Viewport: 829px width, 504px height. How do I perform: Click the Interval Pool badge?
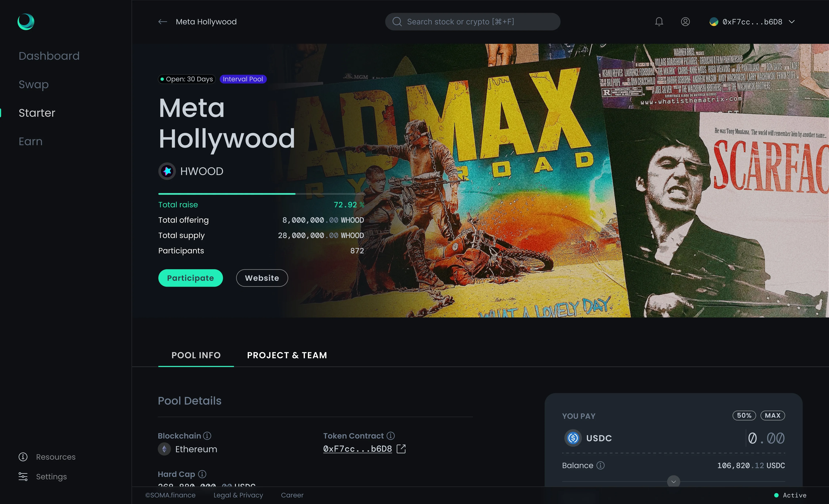tap(243, 79)
